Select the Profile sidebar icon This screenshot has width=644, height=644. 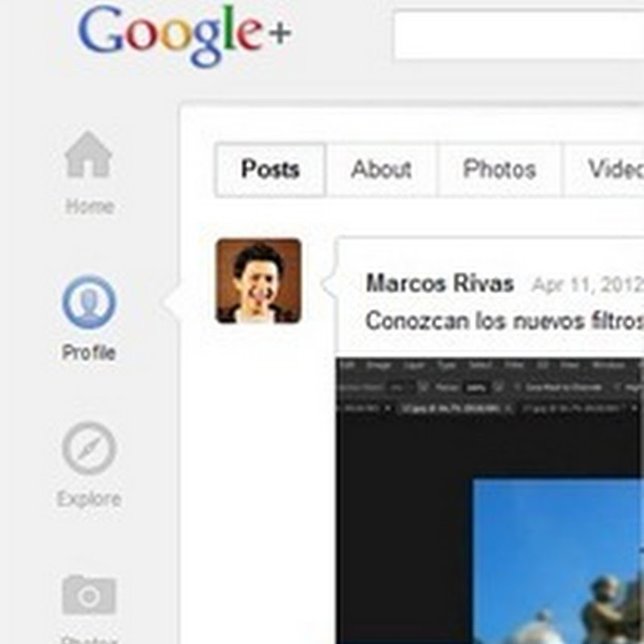[89, 303]
